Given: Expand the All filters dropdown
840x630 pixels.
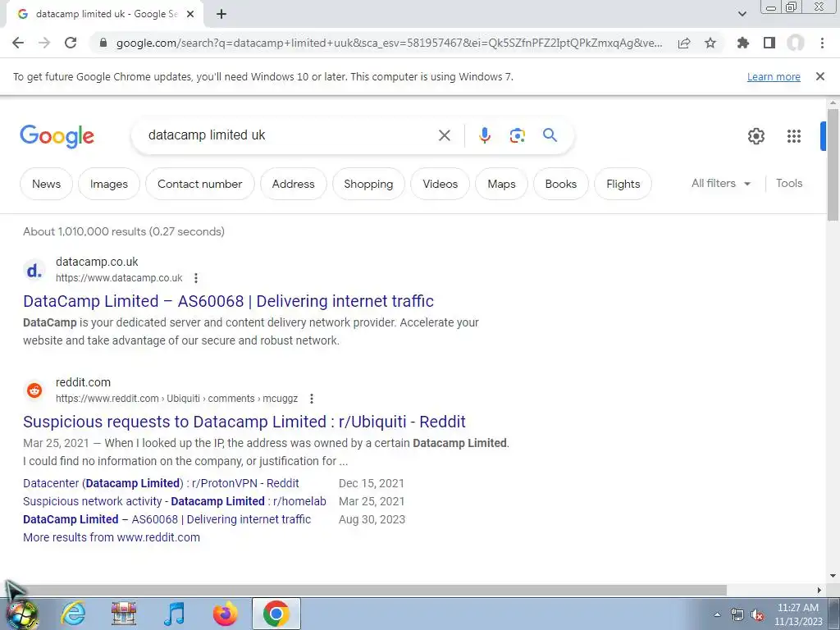Looking at the screenshot, I should (720, 183).
